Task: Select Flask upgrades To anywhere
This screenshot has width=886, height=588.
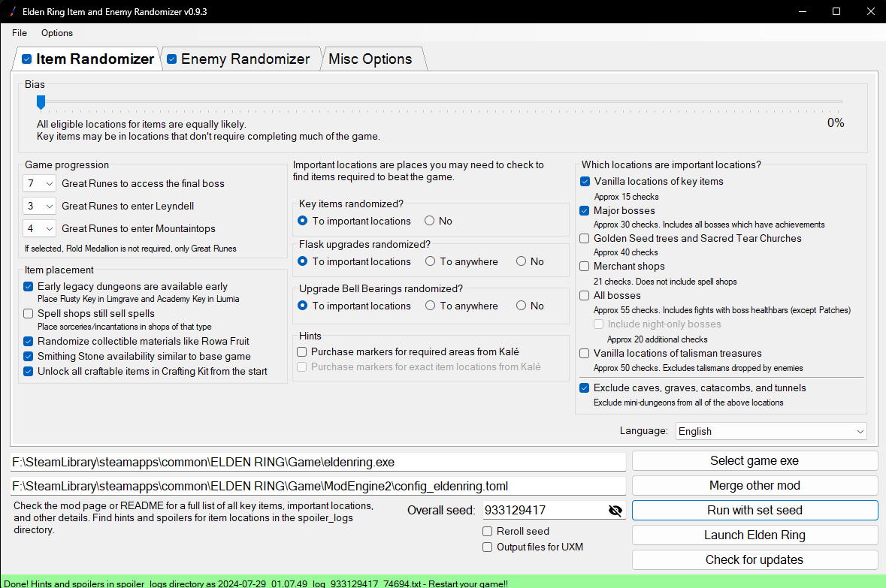Action: click(430, 261)
